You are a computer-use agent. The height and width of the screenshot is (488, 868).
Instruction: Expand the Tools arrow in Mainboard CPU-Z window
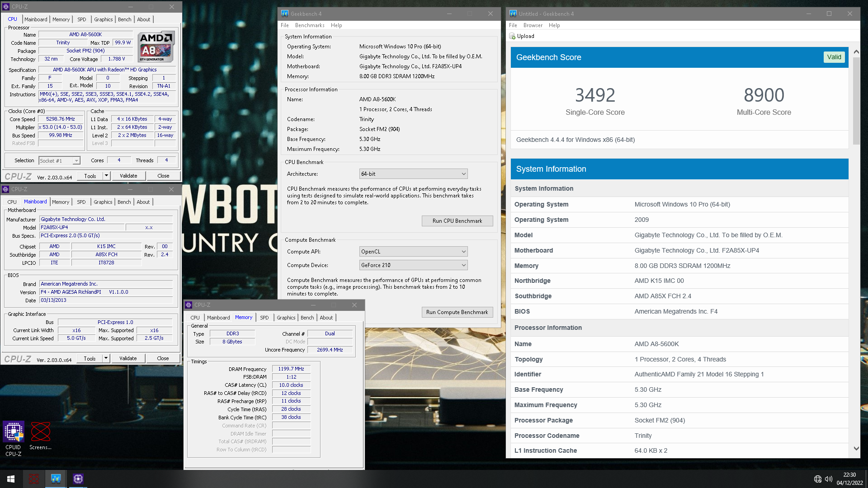click(106, 358)
